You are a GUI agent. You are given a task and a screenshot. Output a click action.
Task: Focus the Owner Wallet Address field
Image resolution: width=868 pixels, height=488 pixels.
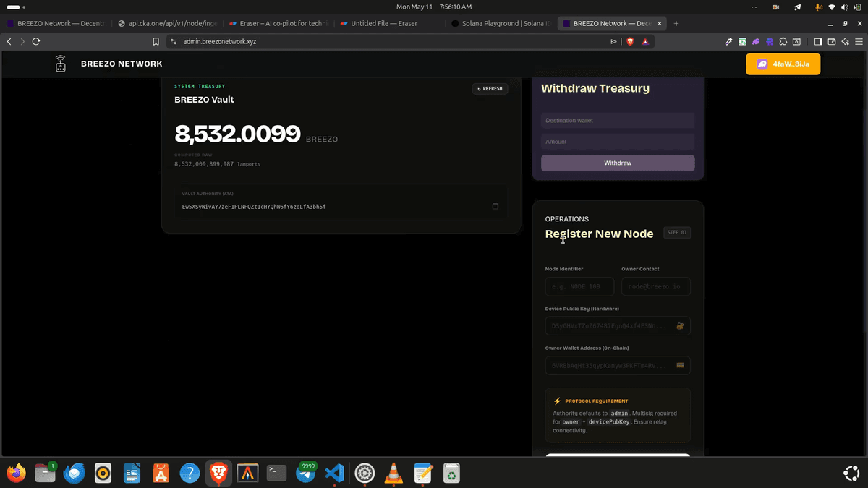618,365
